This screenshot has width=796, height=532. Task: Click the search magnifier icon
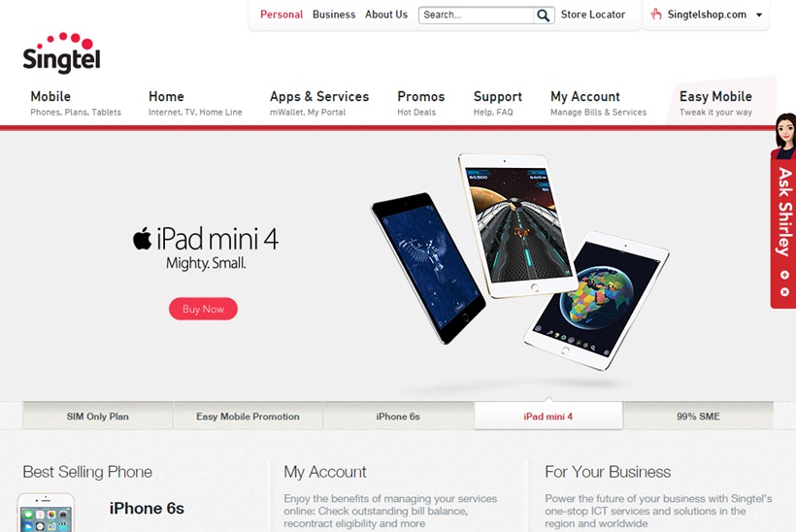click(544, 16)
